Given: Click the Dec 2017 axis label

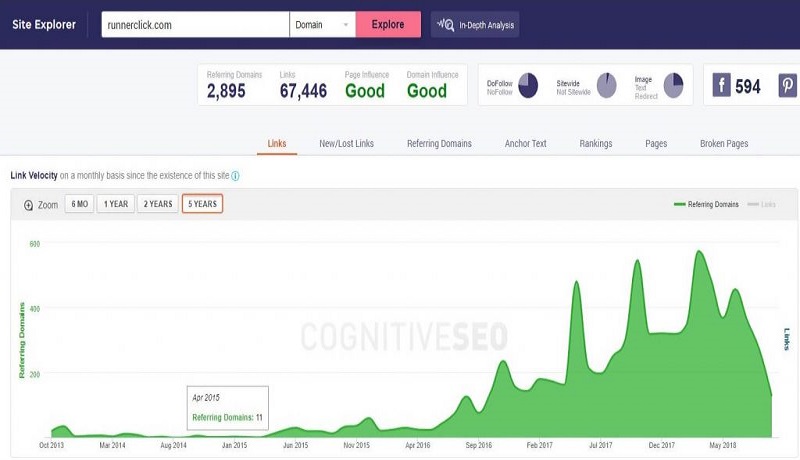Looking at the screenshot, I should [662, 445].
